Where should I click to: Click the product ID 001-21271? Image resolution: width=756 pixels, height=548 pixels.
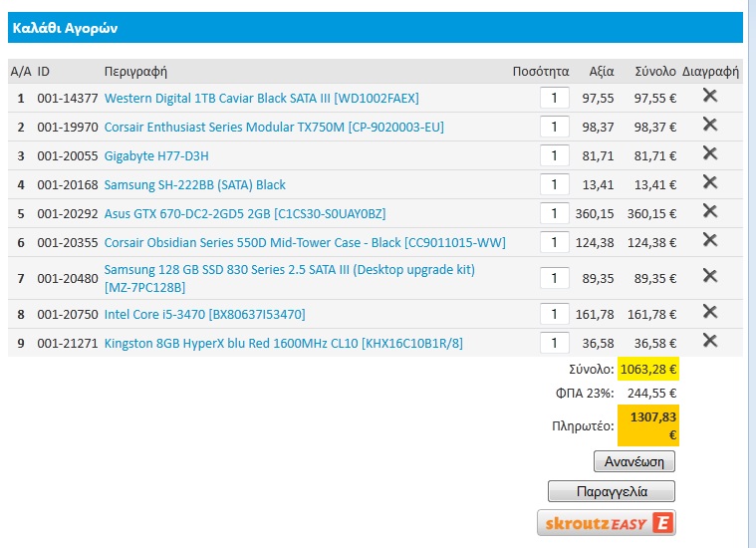point(68,344)
